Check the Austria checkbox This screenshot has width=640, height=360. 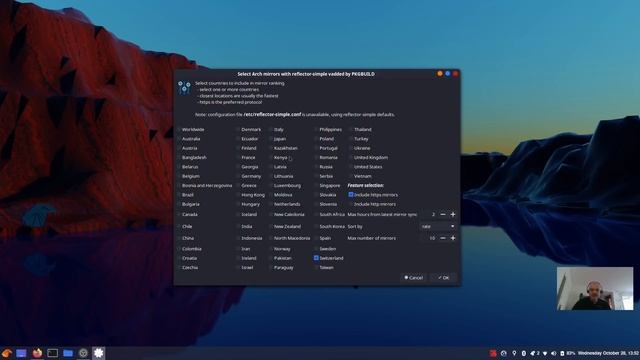tap(180, 148)
